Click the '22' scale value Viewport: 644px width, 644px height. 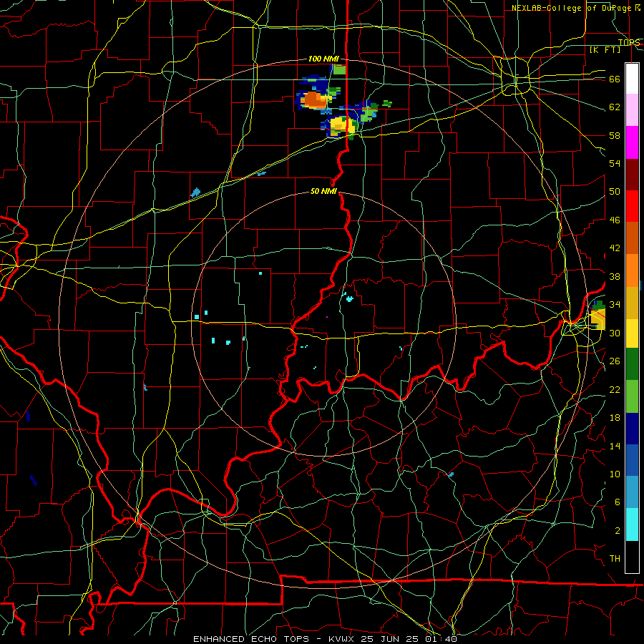[x=615, y=389]
